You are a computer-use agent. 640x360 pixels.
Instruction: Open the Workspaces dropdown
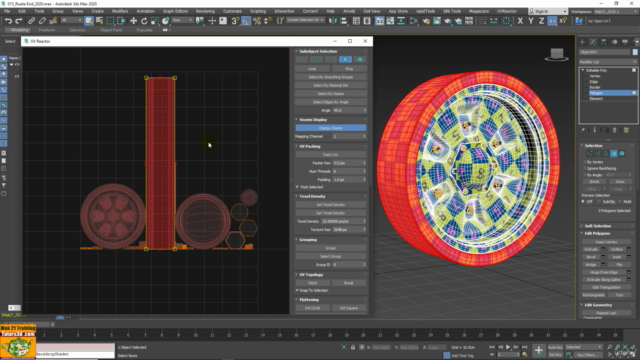click(x=615, y=11)
